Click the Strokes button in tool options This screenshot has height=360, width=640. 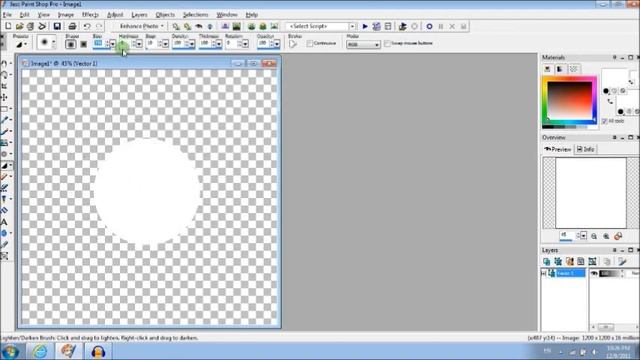coord(293,44)
